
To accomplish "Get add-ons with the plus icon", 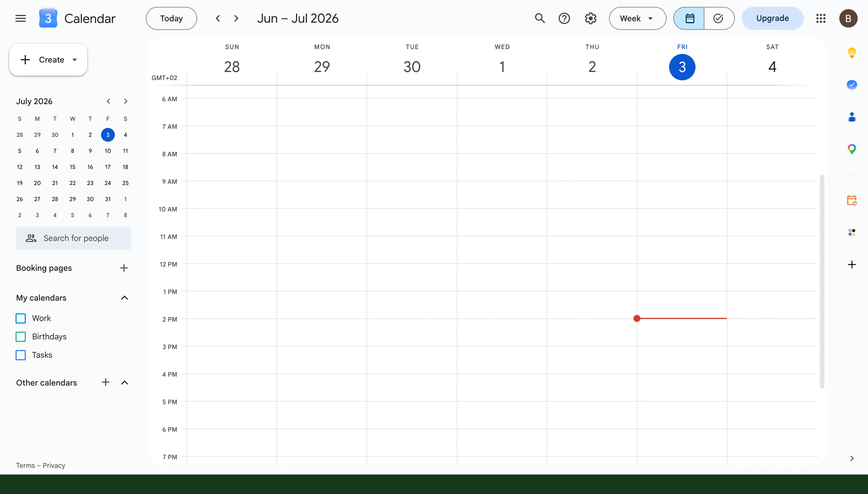I will pyautogui.click(x=852, y=264).
